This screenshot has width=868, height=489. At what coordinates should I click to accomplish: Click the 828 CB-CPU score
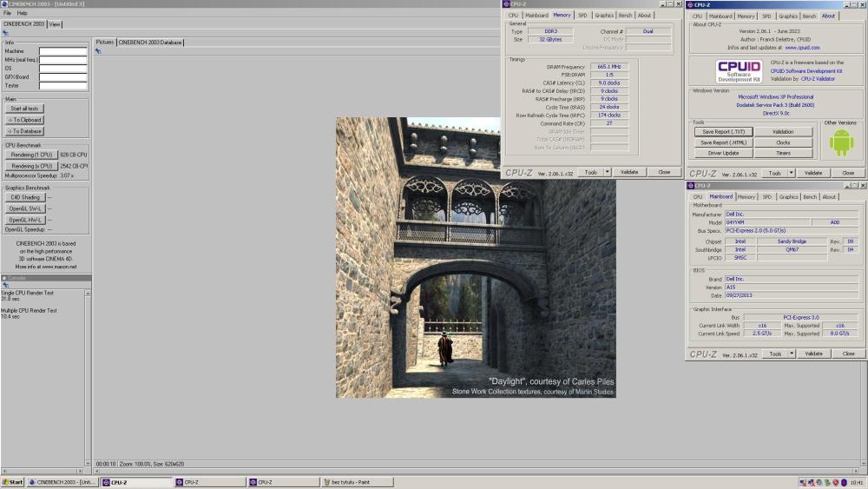73,155
